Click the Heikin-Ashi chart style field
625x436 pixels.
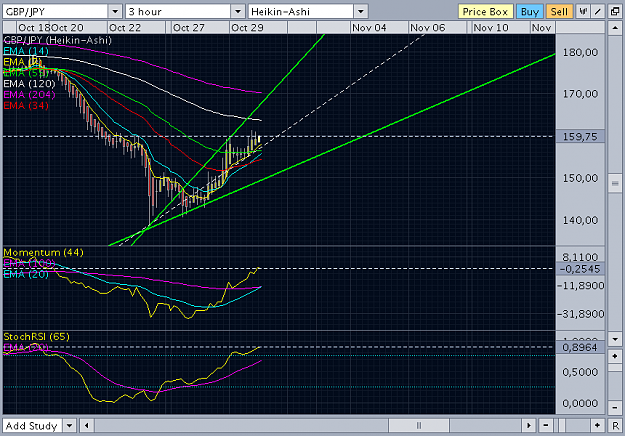tap(301, 12)
